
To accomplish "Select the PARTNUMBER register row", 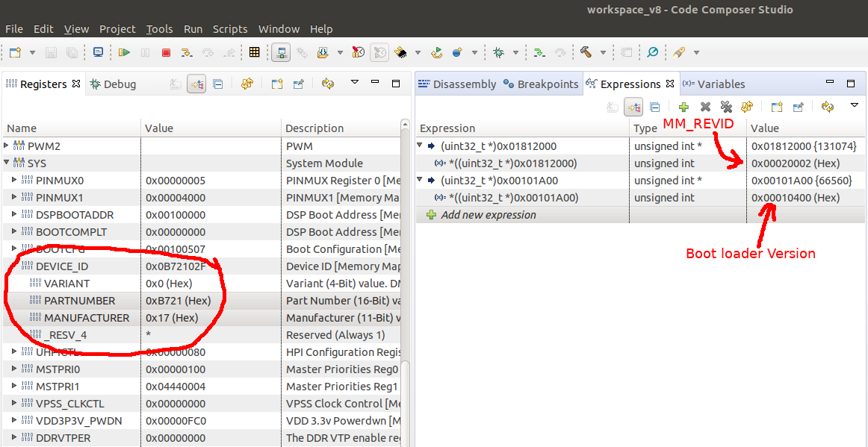I will pos(202,301).
